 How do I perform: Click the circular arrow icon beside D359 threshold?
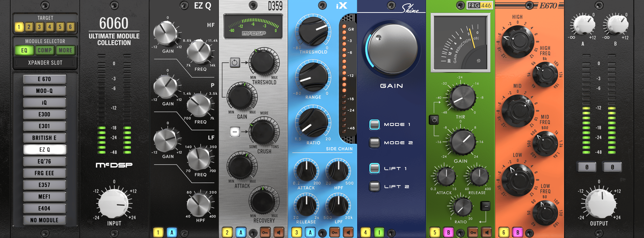tap(234, 62)
